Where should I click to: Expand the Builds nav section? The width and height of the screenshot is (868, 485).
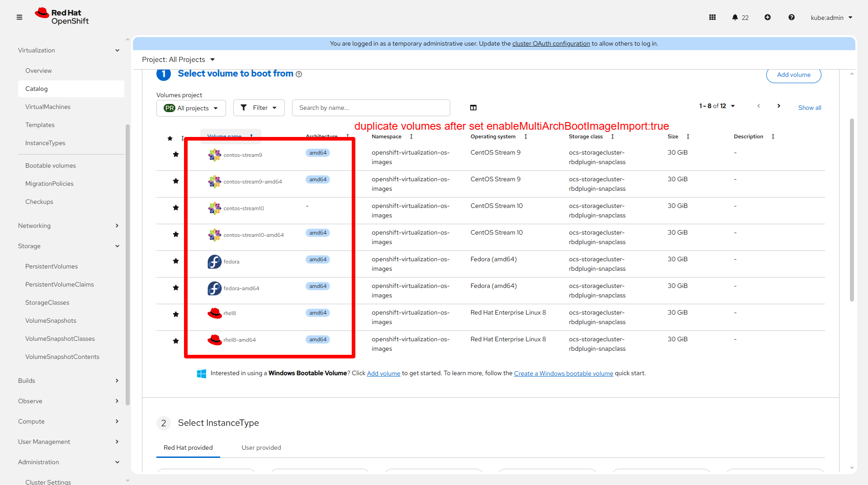pos(69,381)
